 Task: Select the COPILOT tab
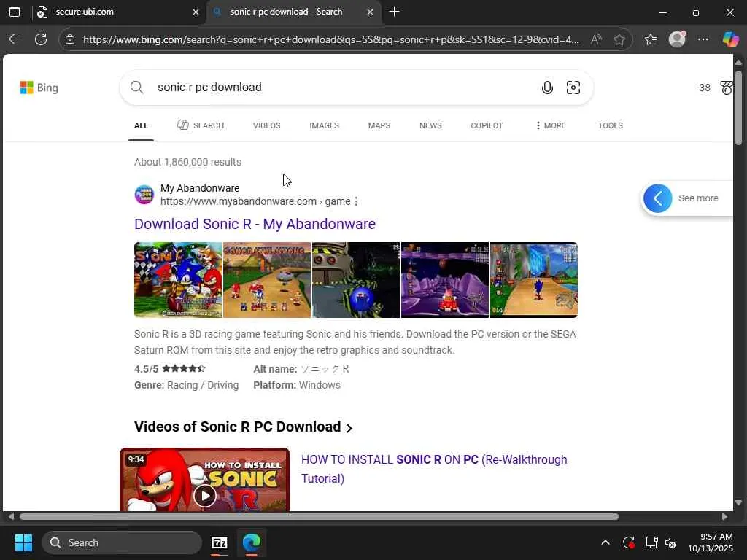(487, 125)
